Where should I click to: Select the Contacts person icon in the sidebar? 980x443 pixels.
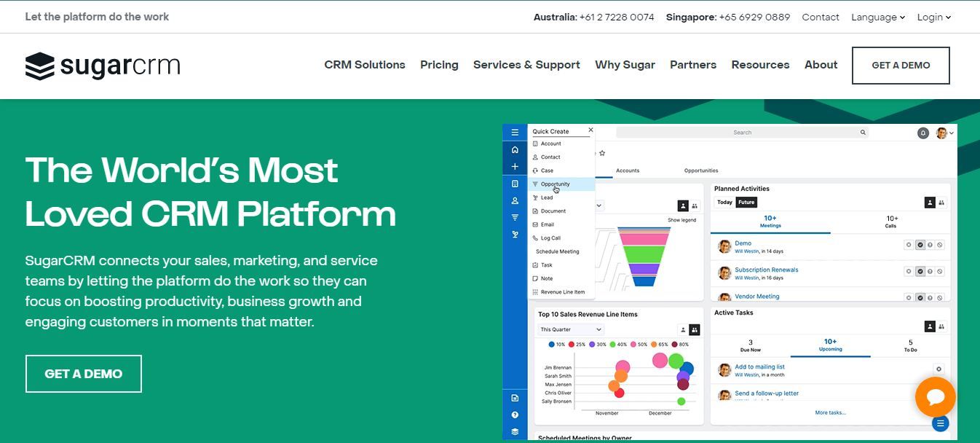tap(515, 200)
